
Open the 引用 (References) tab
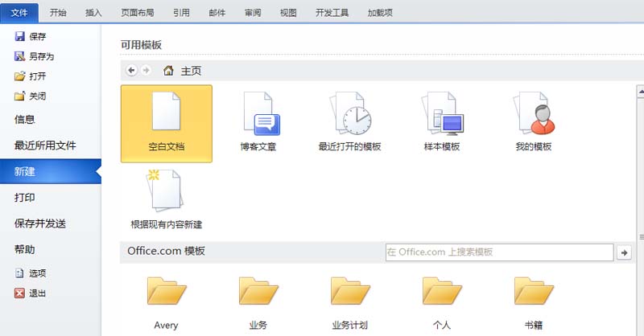181,13
